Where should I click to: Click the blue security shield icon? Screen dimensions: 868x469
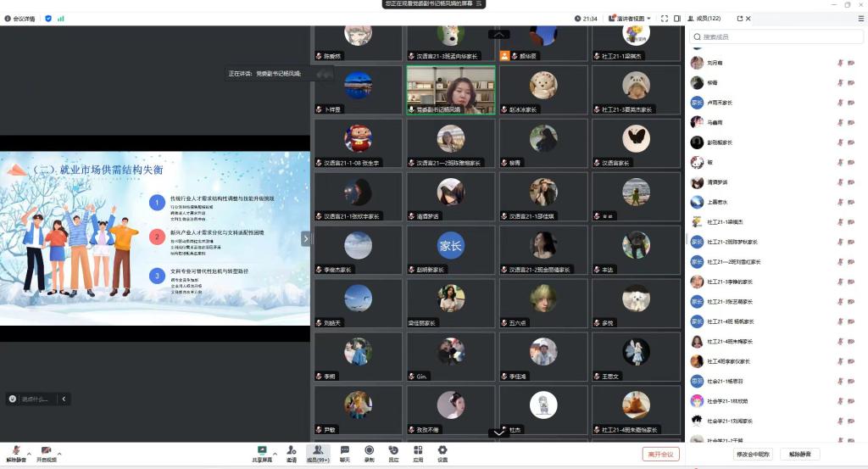(x=48, y=18)
